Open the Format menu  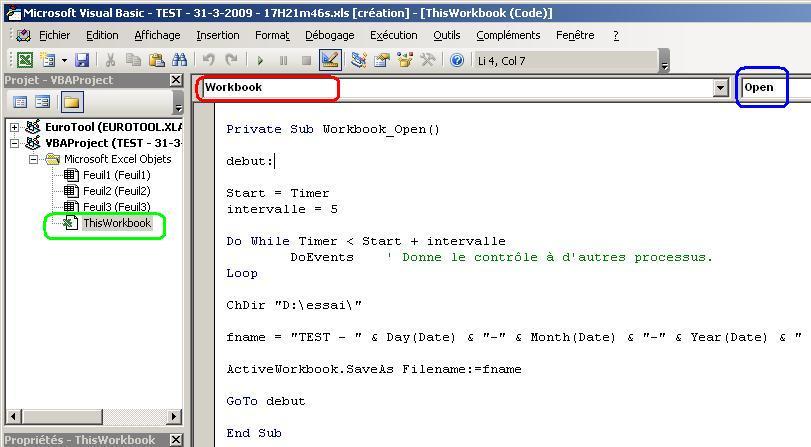(272, 35)
